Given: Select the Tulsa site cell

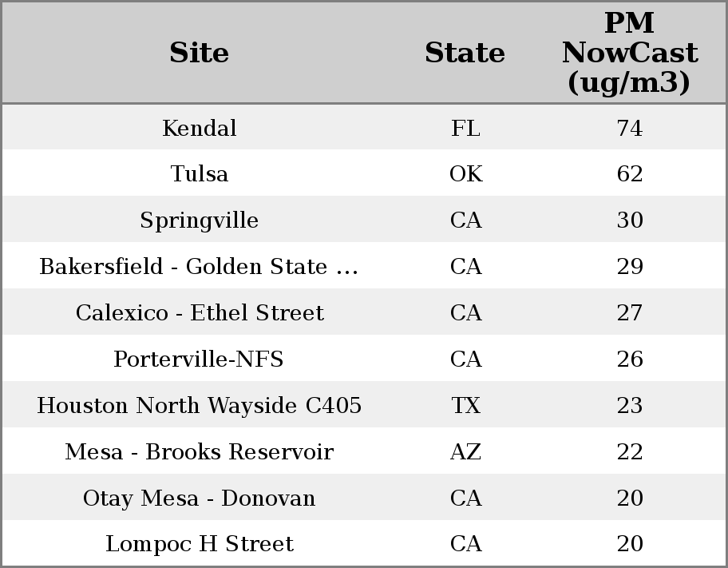Looking at the screenshot, I should [199, 174].
